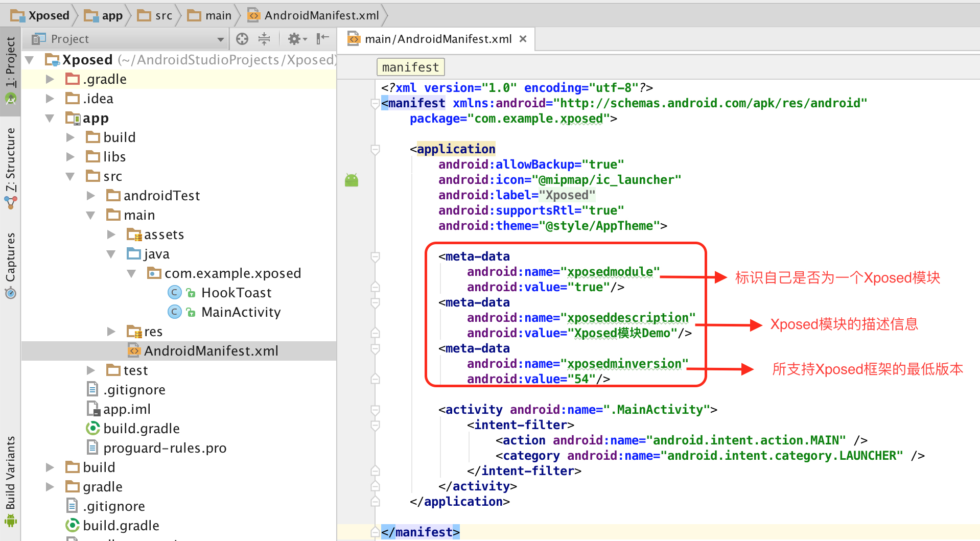Expand the libs folder
Image resolution: width=980 pixels, height=541 pixels.
(71, 157)
